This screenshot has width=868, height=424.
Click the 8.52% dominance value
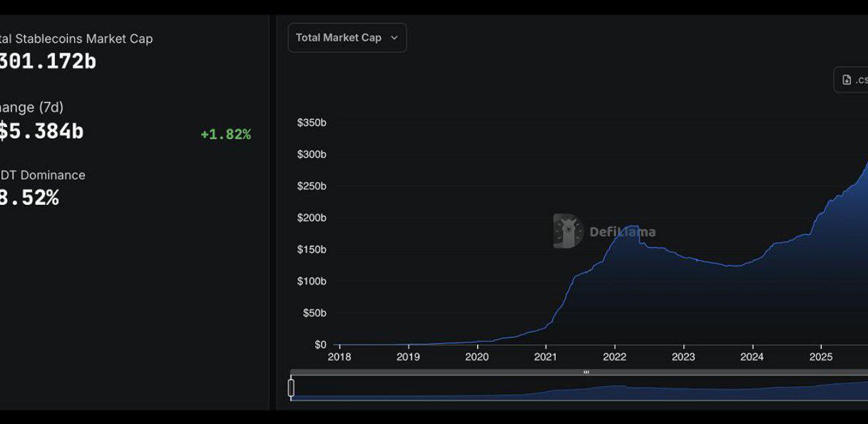pyautogui.click(x=29, y=198)
